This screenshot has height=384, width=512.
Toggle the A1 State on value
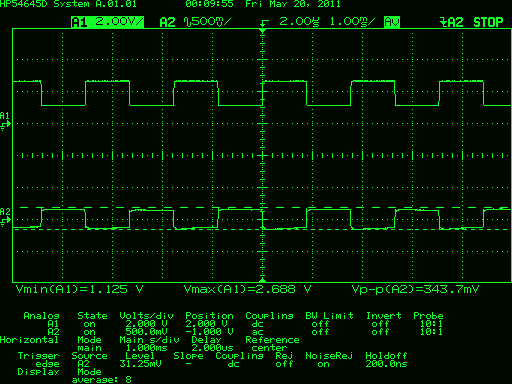click(89, 324)
